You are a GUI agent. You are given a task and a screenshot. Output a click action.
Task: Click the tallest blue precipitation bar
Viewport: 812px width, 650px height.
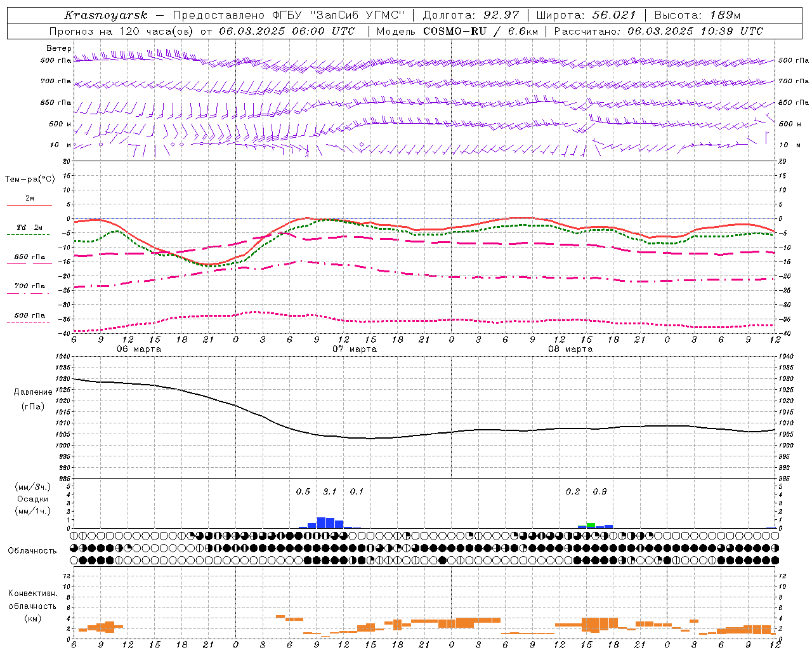321,523
